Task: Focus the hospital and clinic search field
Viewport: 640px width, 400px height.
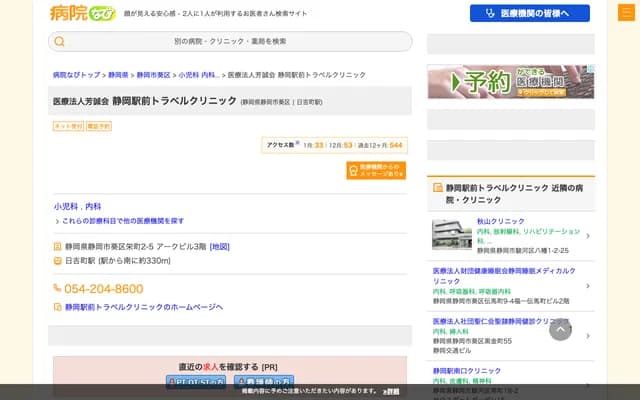Action: coord(230,42)
